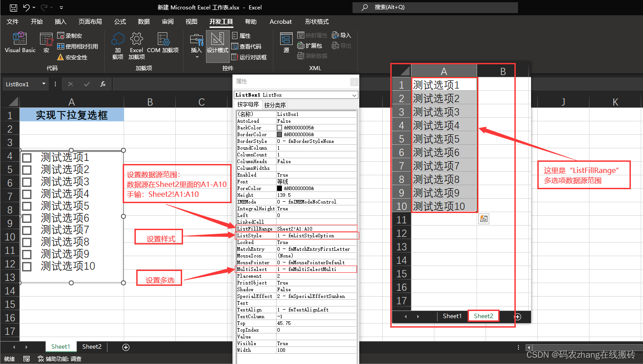This screenshot has width=643, height=364.
Task: Open Insert controls dropdown
Action: coord(196,46)
